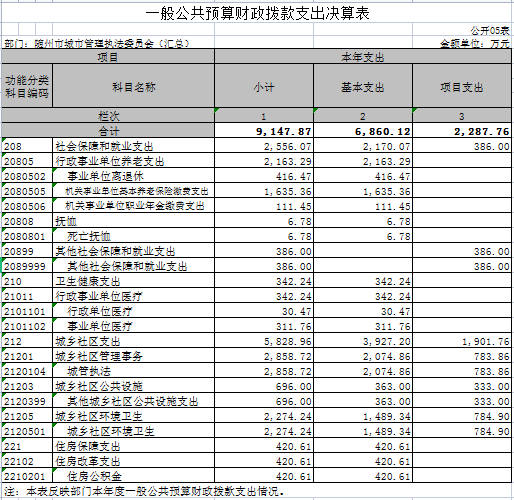Select 社会保障和就业支出 cell

coord(133,146)
